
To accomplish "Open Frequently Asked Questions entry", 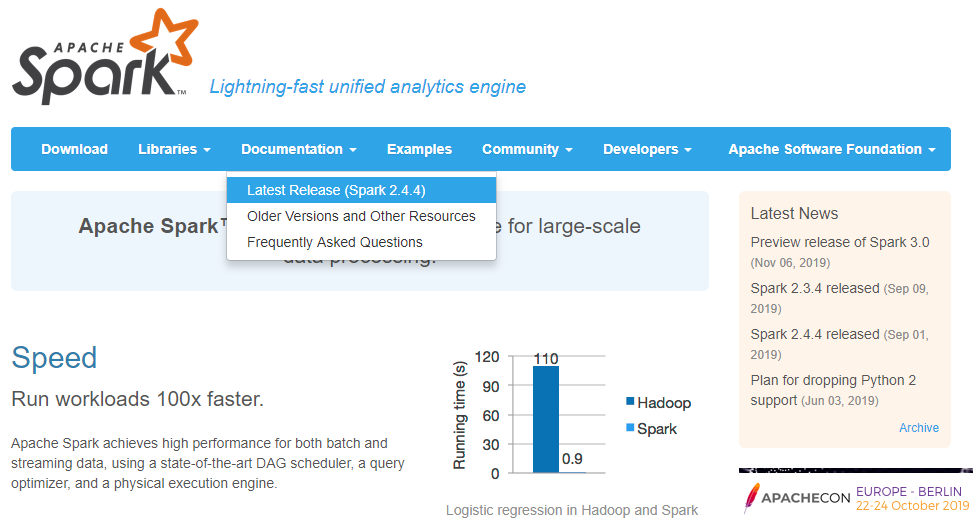I will click(334, 242).
